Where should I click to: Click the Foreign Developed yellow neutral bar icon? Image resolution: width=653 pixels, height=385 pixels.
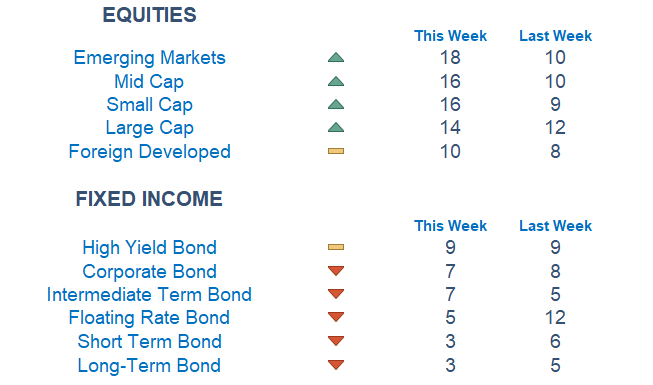336,151
